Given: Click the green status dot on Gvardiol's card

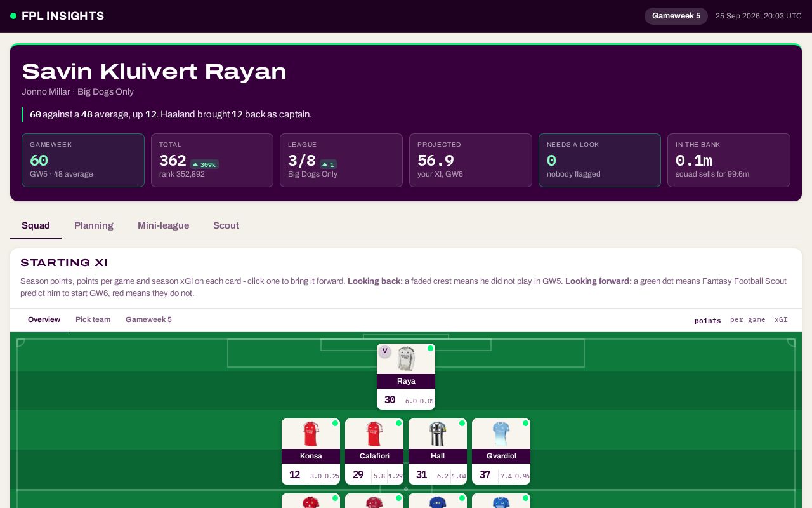Looking at the screenshot, I should [x=525, y=423].
